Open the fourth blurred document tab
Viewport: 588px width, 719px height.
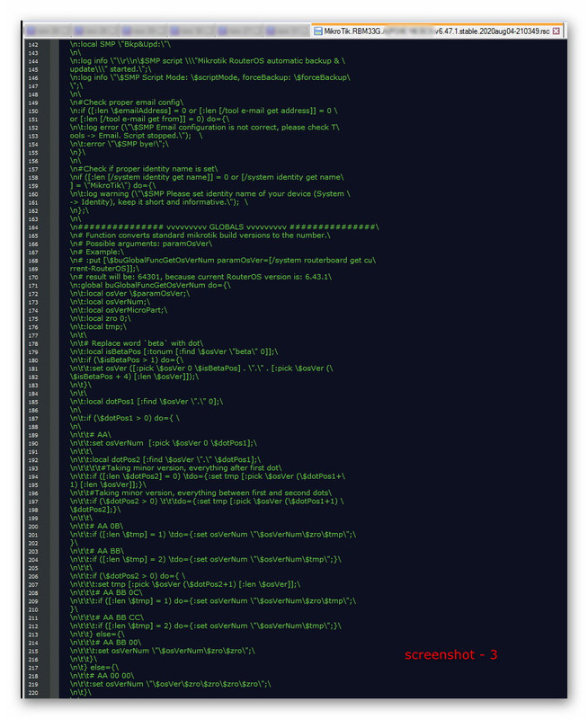[192, 31]
